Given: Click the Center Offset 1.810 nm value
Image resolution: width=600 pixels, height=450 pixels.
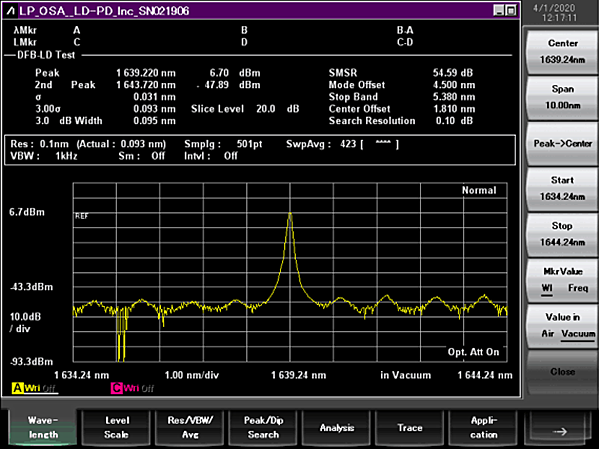Looking at the screenshot, I should [454, 109].
